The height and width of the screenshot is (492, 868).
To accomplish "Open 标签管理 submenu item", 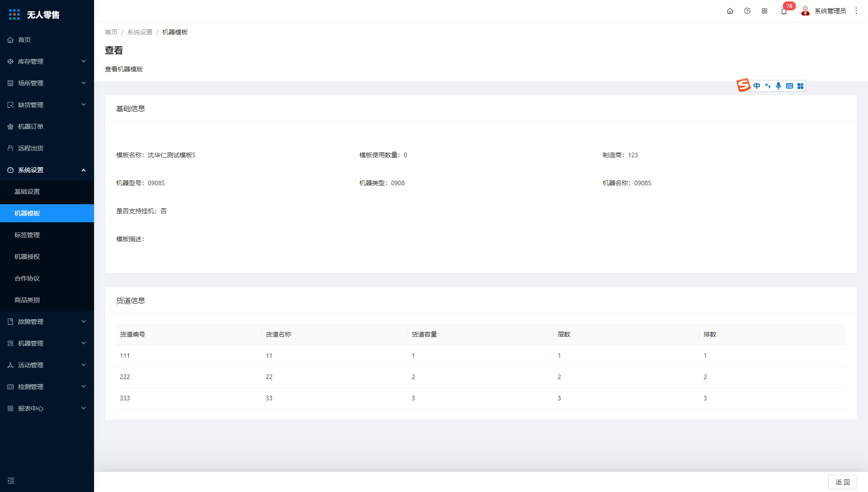I will [47, 235].
